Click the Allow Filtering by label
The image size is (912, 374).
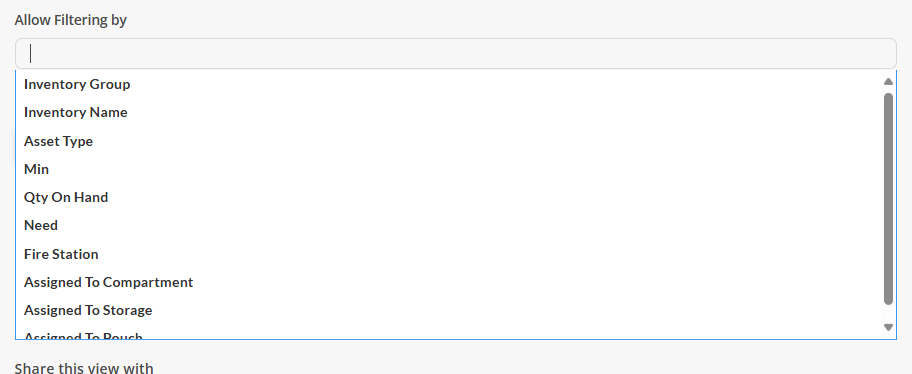pos(70,20)
